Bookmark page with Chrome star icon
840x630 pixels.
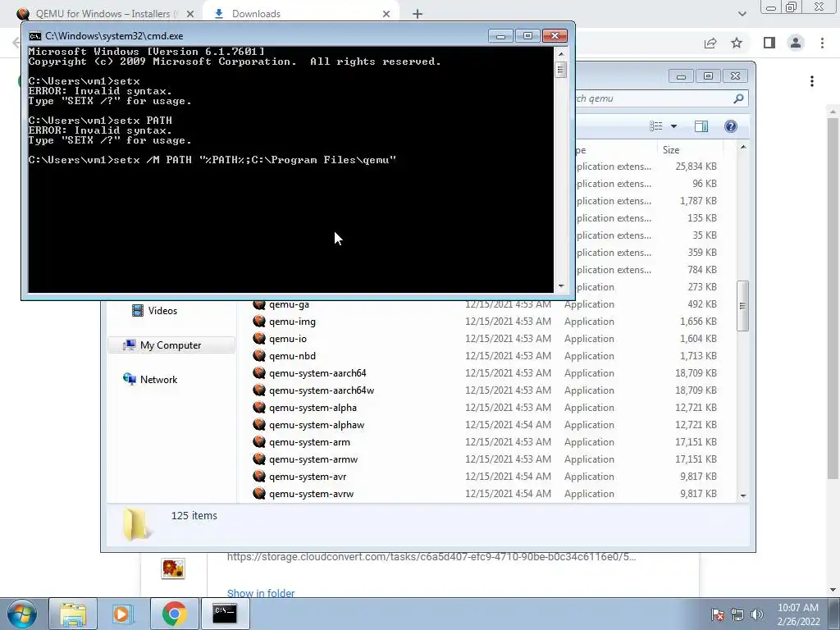click(x=737, y=43)
